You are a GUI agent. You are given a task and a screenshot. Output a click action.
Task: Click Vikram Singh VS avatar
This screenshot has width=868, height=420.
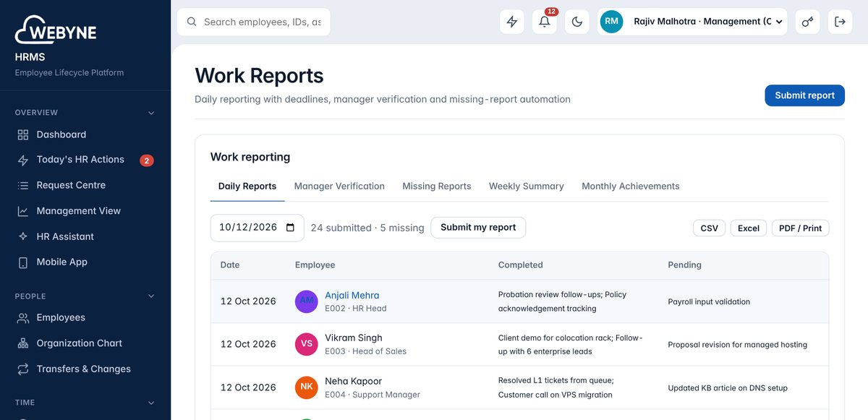[307, 344]
